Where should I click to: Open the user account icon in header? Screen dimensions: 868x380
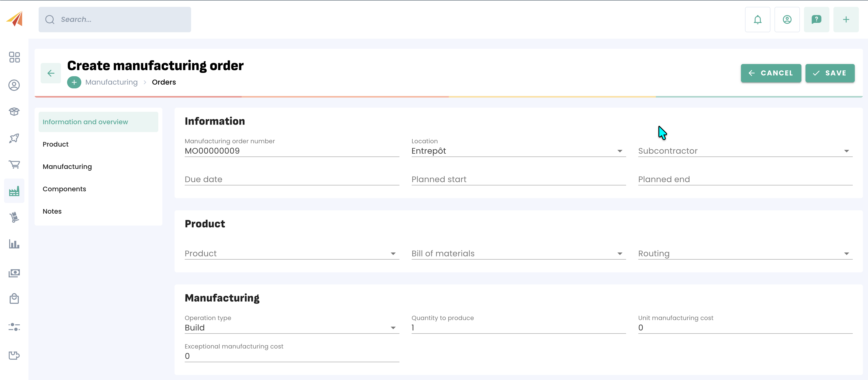pos(787,20)
